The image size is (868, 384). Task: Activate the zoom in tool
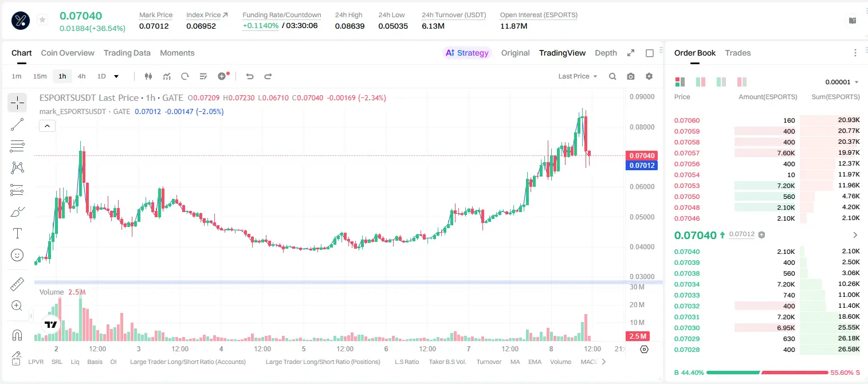17,306
